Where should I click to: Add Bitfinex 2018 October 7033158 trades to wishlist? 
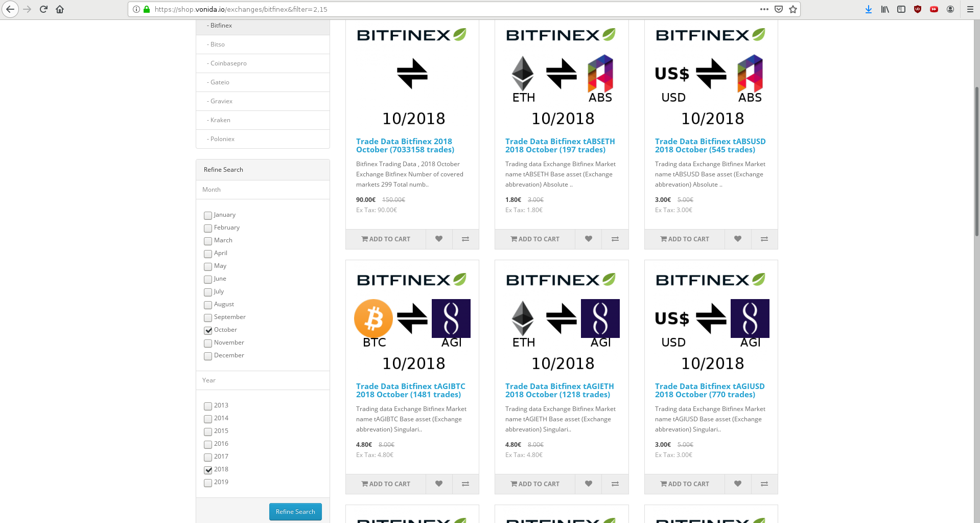(439, 239)
